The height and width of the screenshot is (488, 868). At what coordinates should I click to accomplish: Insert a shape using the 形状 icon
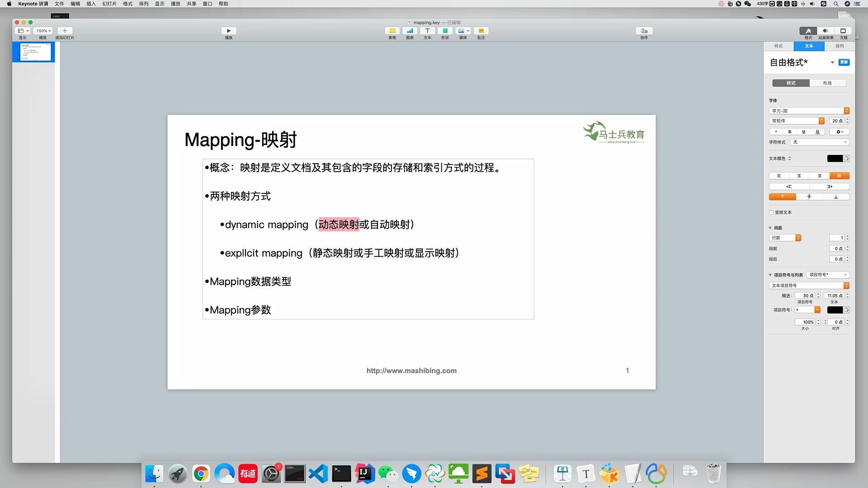(x=445, y=31)
